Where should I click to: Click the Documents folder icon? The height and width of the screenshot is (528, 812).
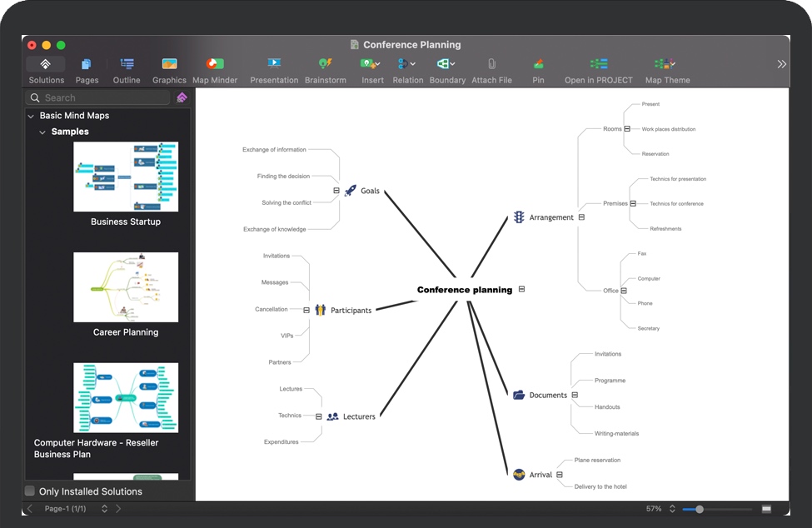[x=519, y=395]
